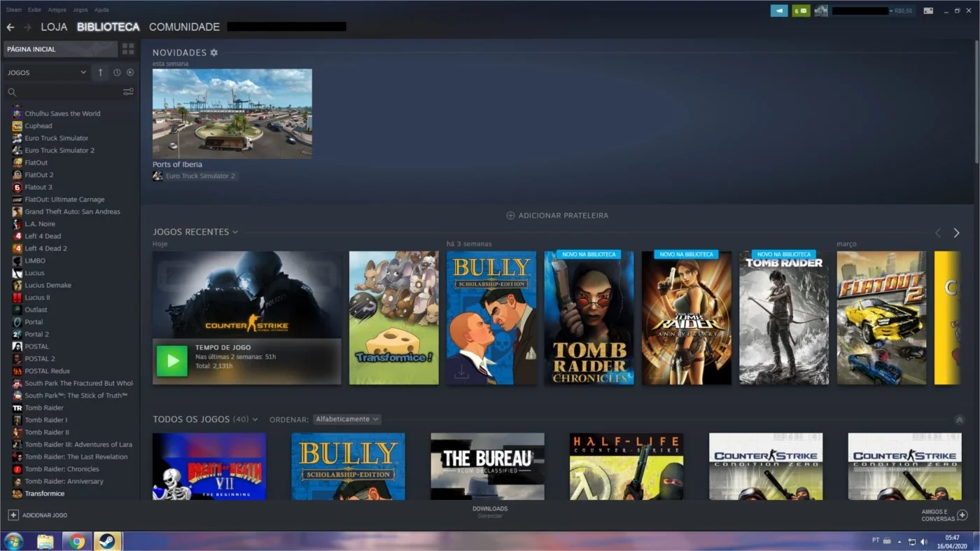980x551 pixels.
Task: Open Chrome from the Windows taskbar
Action: point(76,541)
